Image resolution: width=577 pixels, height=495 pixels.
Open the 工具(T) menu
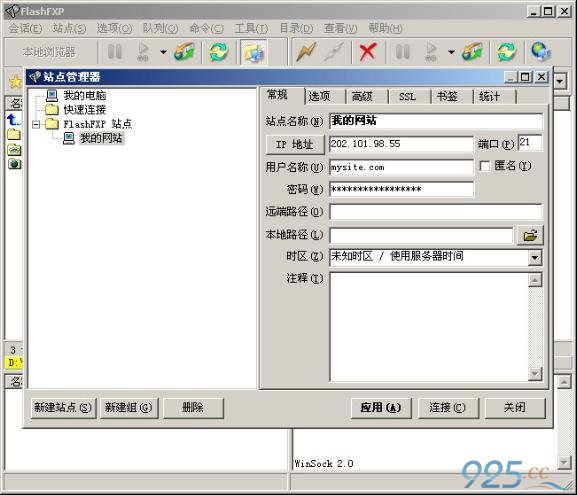pyautogui.click(x=251, y=28)
